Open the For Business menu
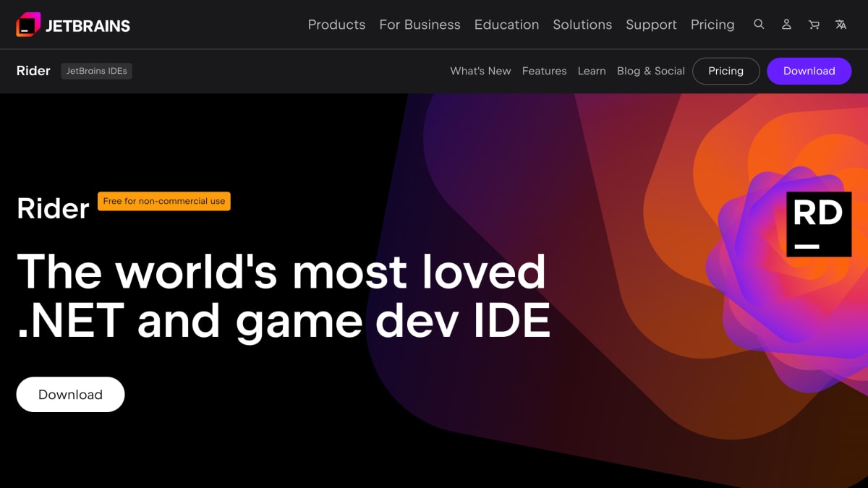The image size is (868, 488). click(x=420, y=25)
